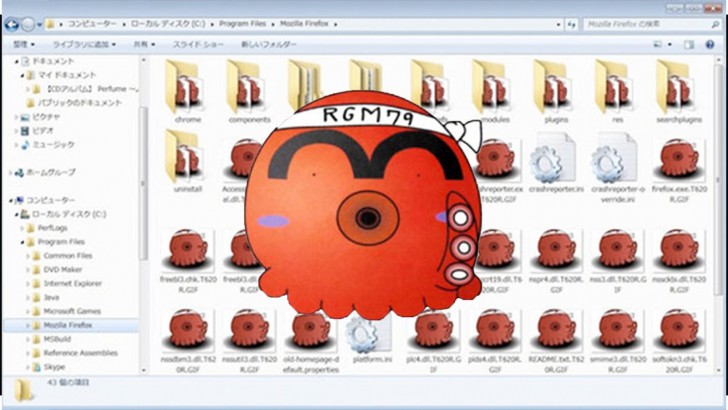Viewport: 728px width, 410px height.
Task: Select Microsoft Games in the folder tree
Action: 72,312
